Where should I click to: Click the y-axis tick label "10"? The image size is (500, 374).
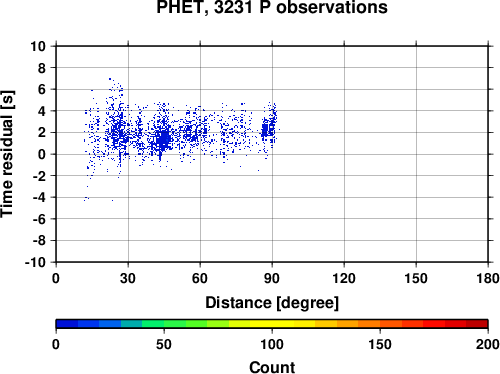pos(38,46)
